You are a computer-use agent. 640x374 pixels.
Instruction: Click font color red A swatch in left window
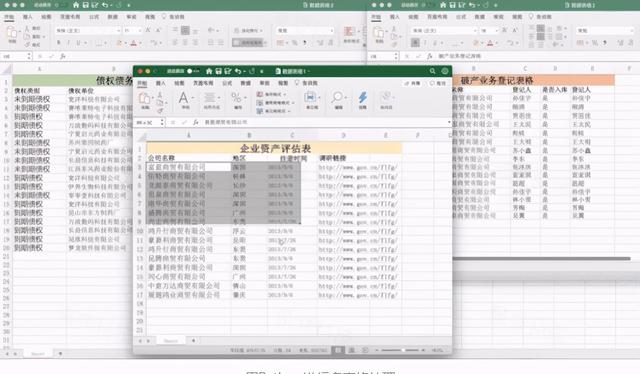[x=133, y=42]
